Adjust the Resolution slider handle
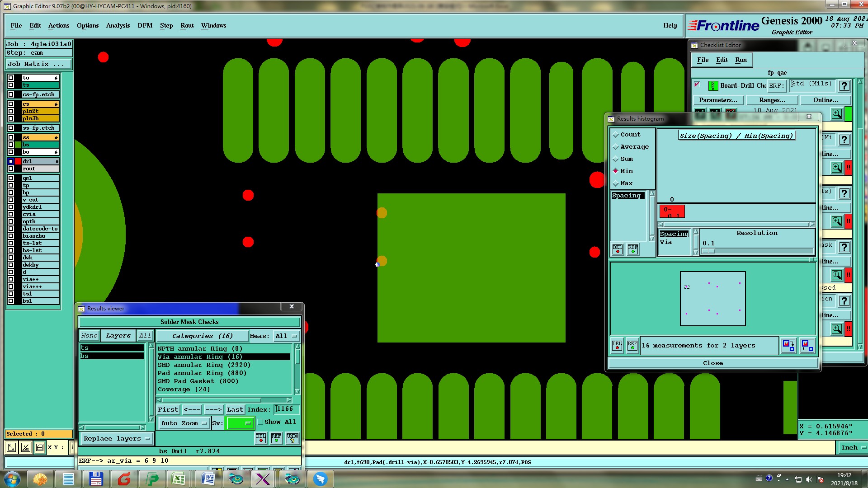The height and width of the screenshot is (488, 868). [708, 251]
